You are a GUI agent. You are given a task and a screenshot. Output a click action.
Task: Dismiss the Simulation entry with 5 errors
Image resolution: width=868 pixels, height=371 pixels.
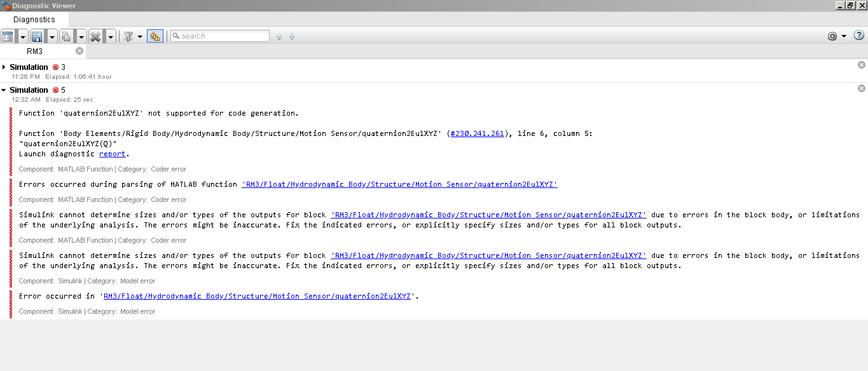point(862,88)
